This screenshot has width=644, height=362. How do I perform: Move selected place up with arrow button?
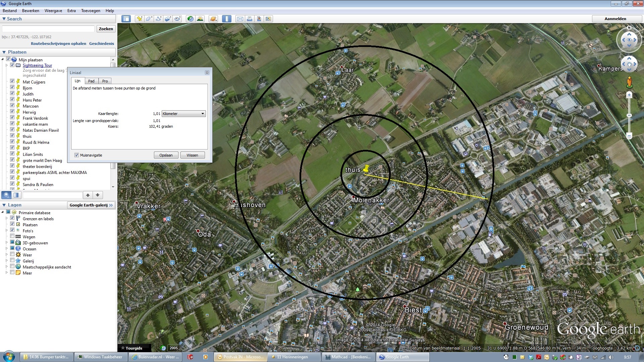88,195
